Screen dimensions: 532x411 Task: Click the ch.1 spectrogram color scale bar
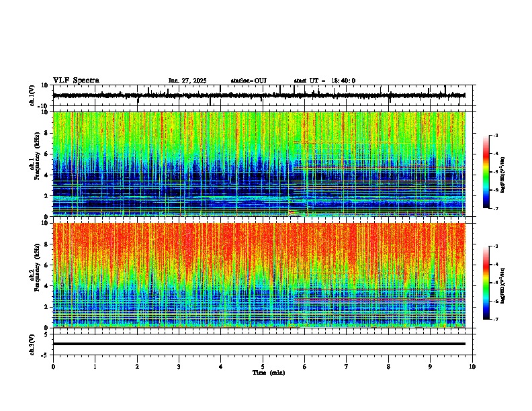486,172
